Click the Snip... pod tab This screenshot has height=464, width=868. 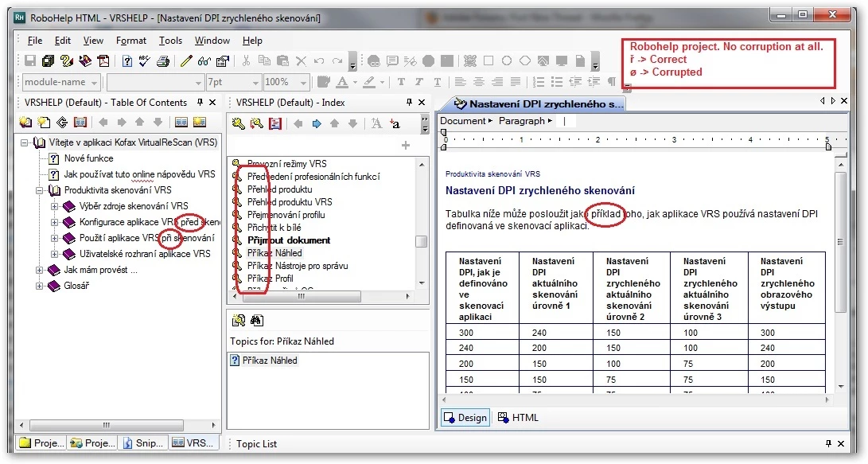click(x=144, y=443)
